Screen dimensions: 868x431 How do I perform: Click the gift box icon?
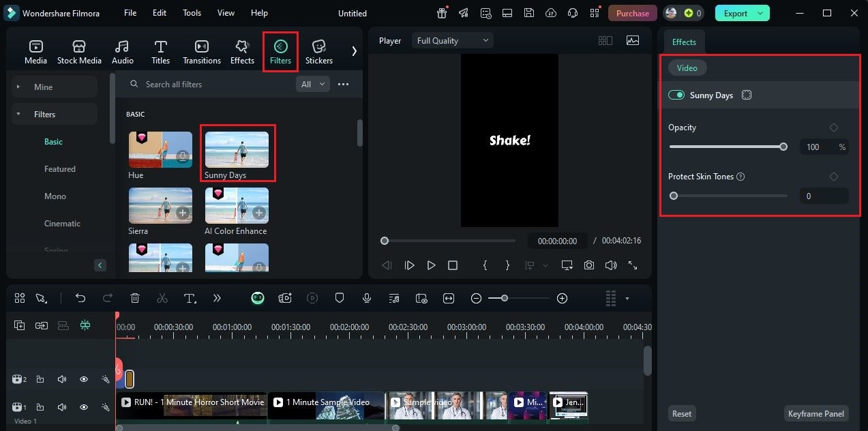click(442, 13)
